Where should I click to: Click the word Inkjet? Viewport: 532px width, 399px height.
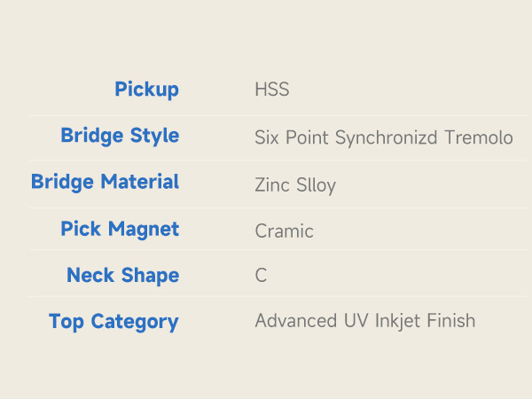394,321
